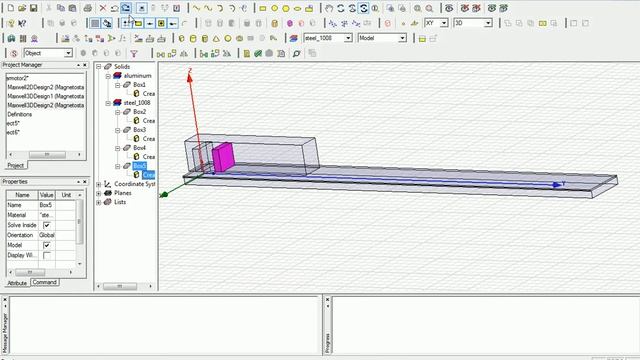Click the Value column header
640x360 pixels.
pos(47,195)
